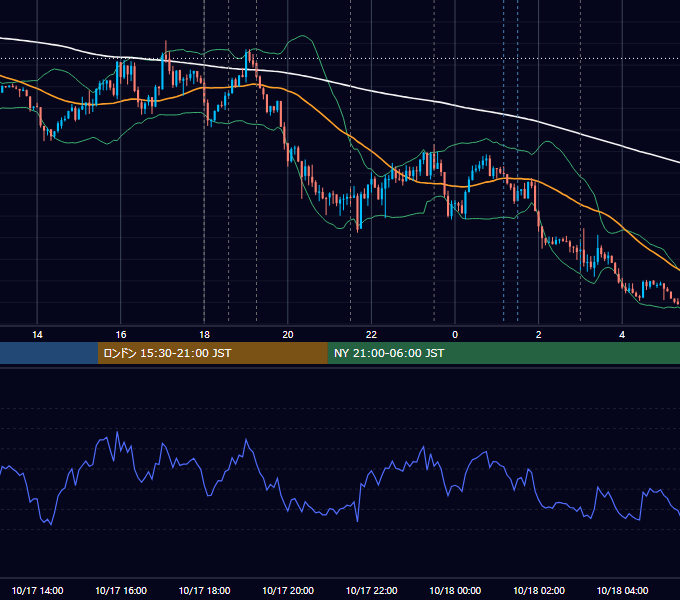Click the blue session bar before London
Viewport: 680px width, 600px height.
coord(49,353)
